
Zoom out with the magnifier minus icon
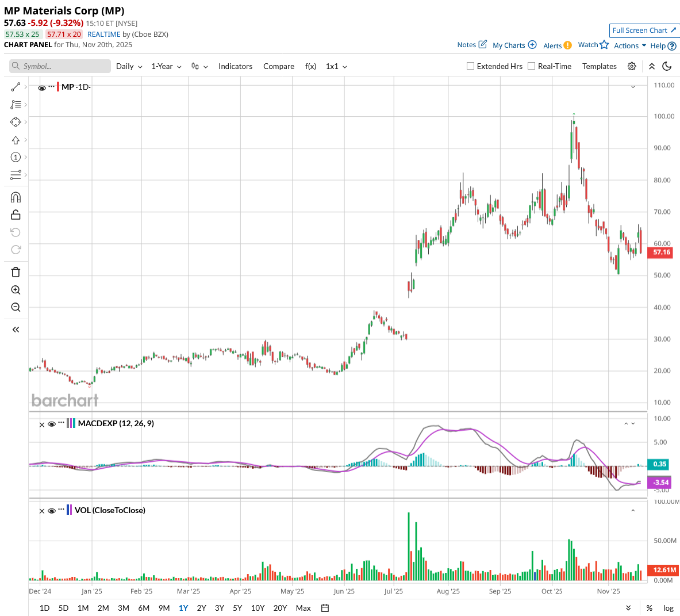(x=16, y=307)
